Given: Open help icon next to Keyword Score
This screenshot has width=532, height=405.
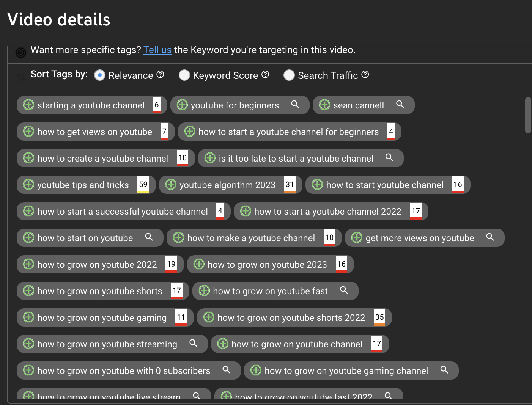Looking at the screenshot, I should click(x=265, y=75).
